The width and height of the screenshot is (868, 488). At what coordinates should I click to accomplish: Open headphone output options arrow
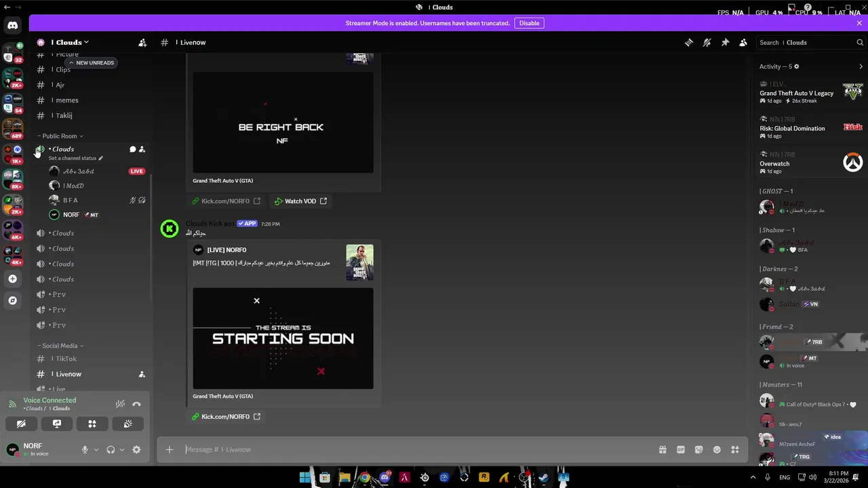click(121, 449)
